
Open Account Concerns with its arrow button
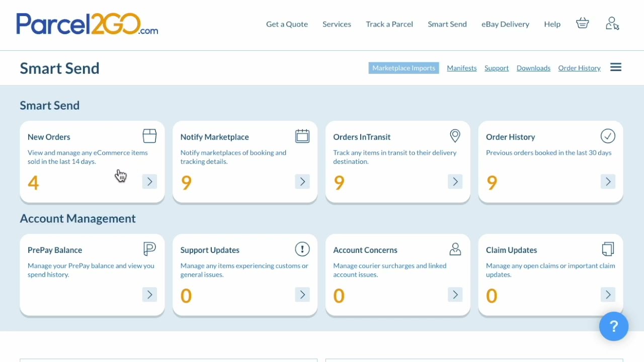(x=455, y=295)
